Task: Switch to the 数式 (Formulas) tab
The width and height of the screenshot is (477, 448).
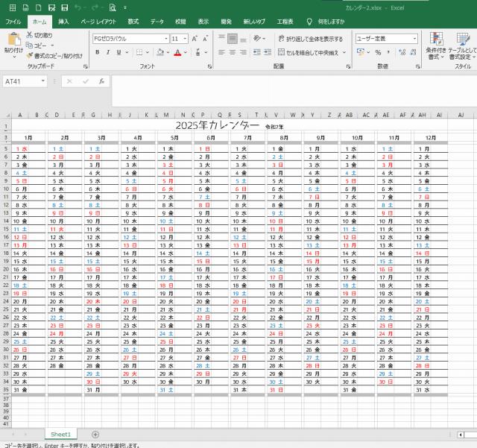Action: pyautogui.click(x=133, y=22)
